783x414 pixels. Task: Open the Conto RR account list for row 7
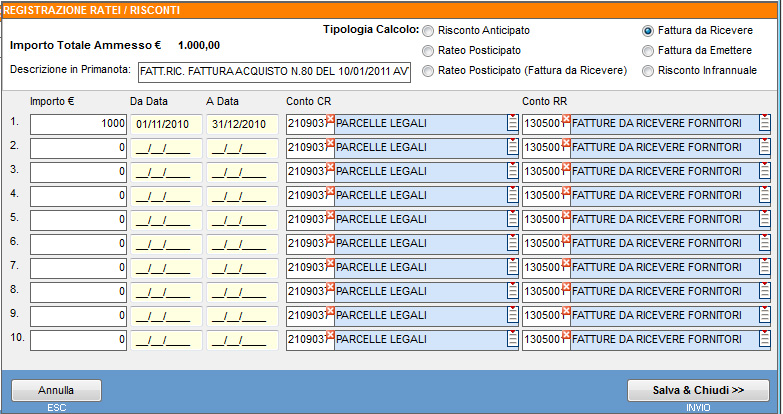pos(764,268)
